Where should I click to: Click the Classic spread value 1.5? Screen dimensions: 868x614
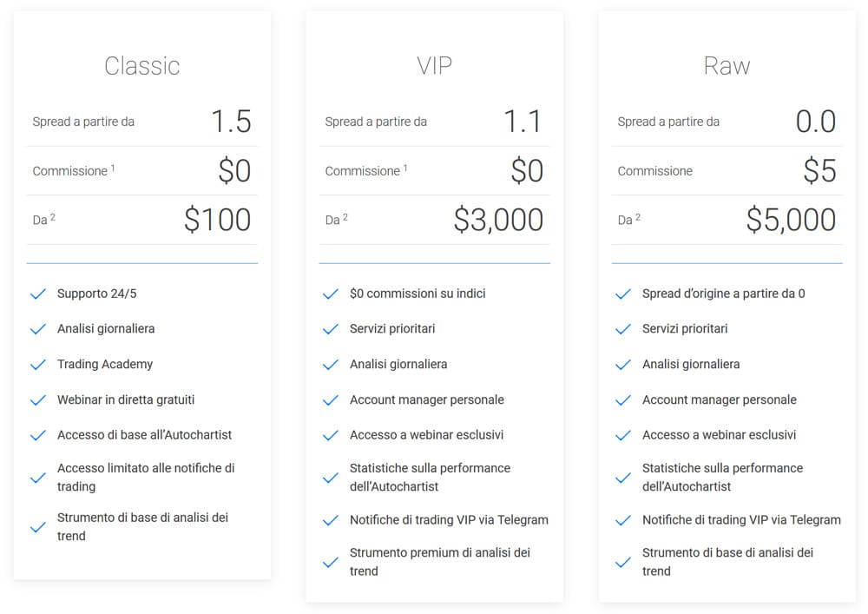(x=232, y=122)
